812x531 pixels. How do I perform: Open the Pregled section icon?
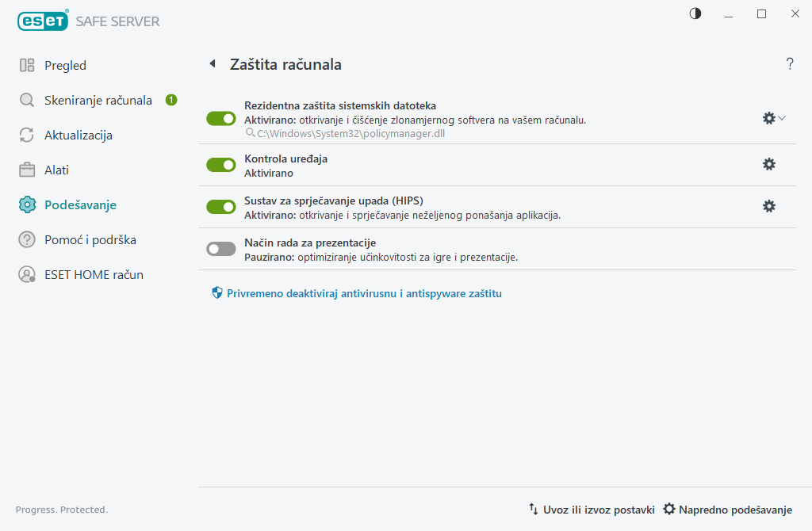(26, 65)
